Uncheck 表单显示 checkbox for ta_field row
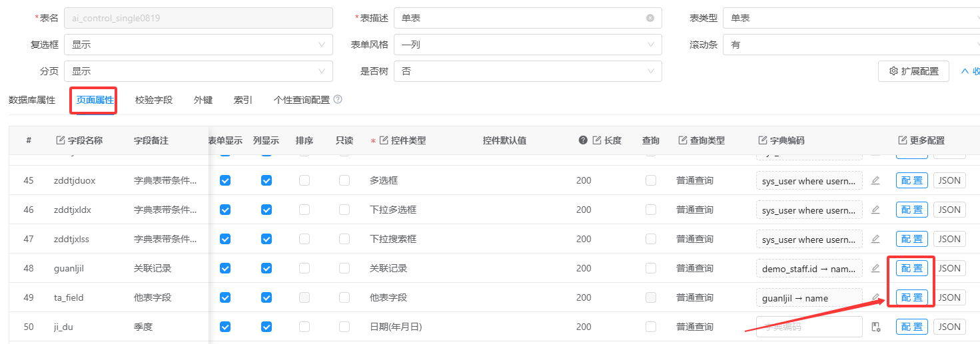Image resolution: width=980 pixels, height=344 pixels. pyautogui.click(x=225, y=297)
